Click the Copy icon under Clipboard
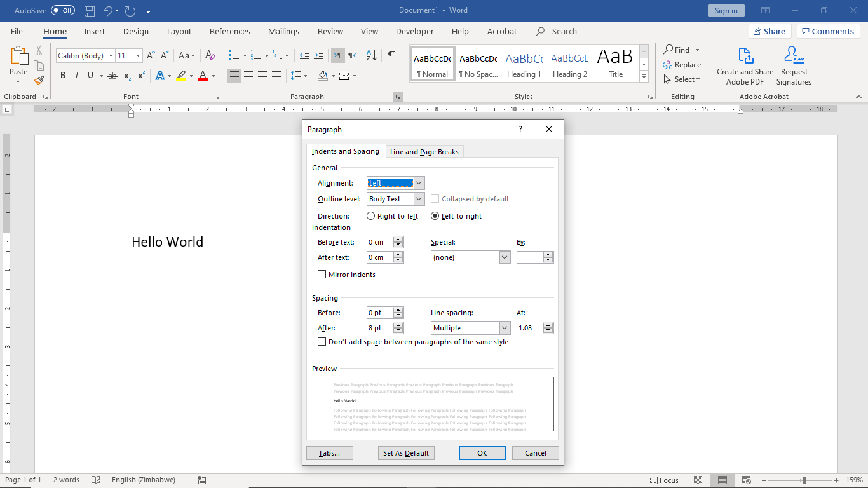 pos(39,65)
